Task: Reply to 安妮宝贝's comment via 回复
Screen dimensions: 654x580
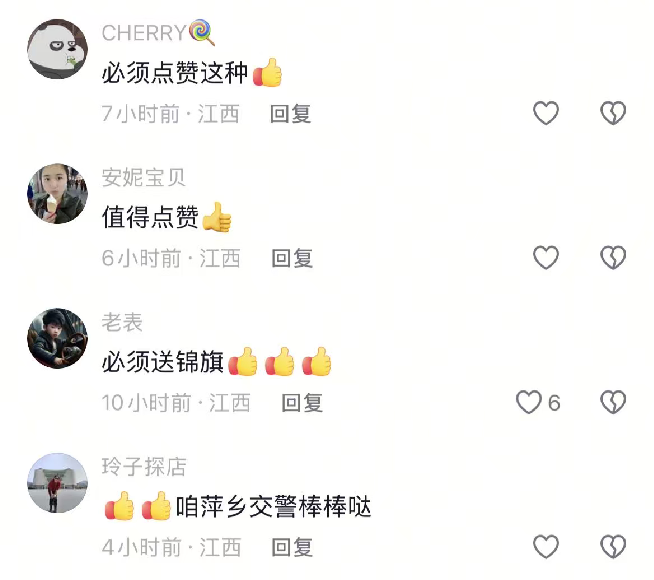Action: [292, 258]
